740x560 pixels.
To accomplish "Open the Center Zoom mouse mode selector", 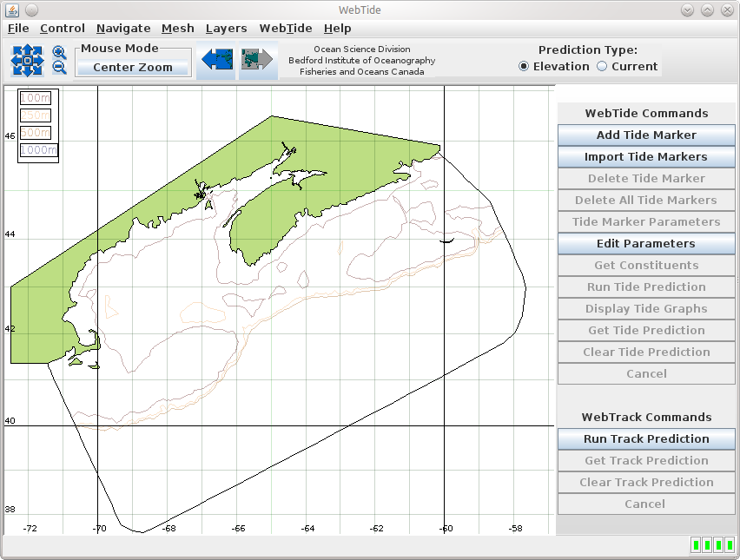I will click(133, 68).
